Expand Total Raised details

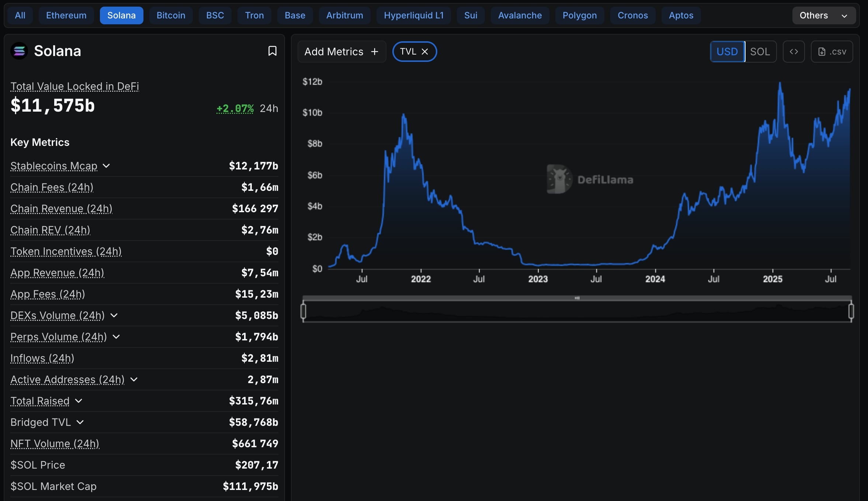[x=79, y=401]
